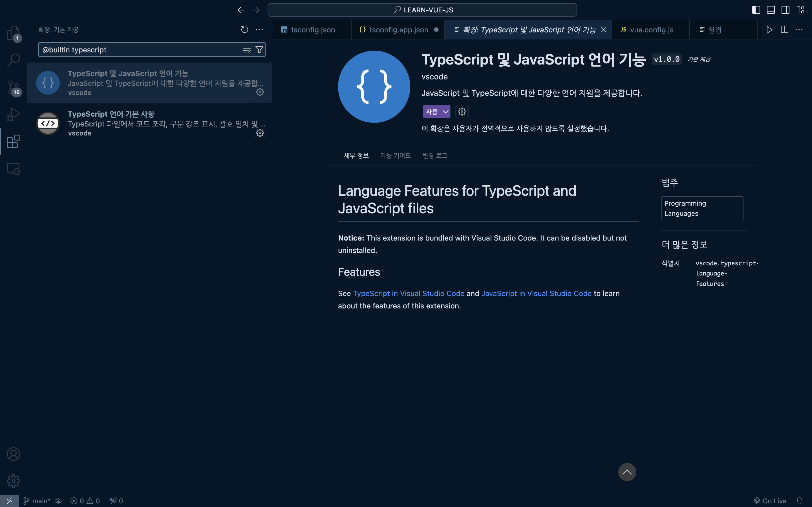Click the filter extensions funnel icon

click(x=259, y=50)
